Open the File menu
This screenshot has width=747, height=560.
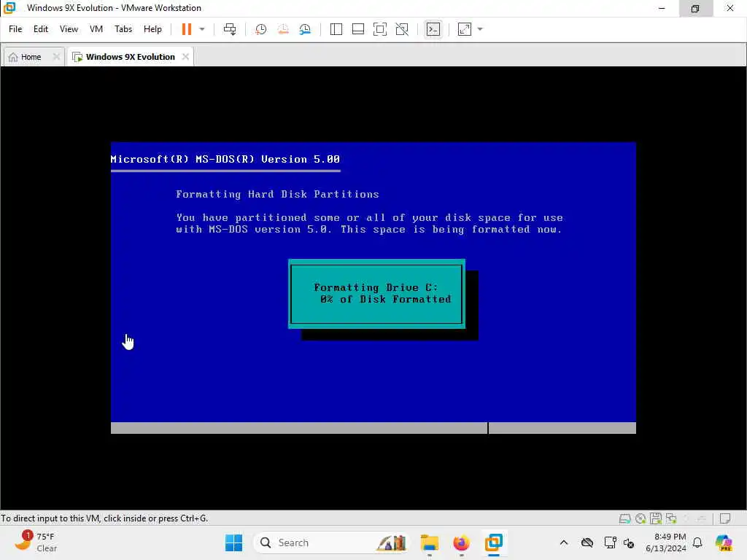coord(15,29)
